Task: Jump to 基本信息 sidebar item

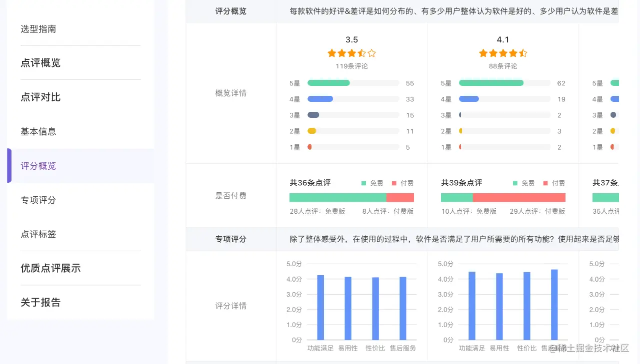Action: 38,131
